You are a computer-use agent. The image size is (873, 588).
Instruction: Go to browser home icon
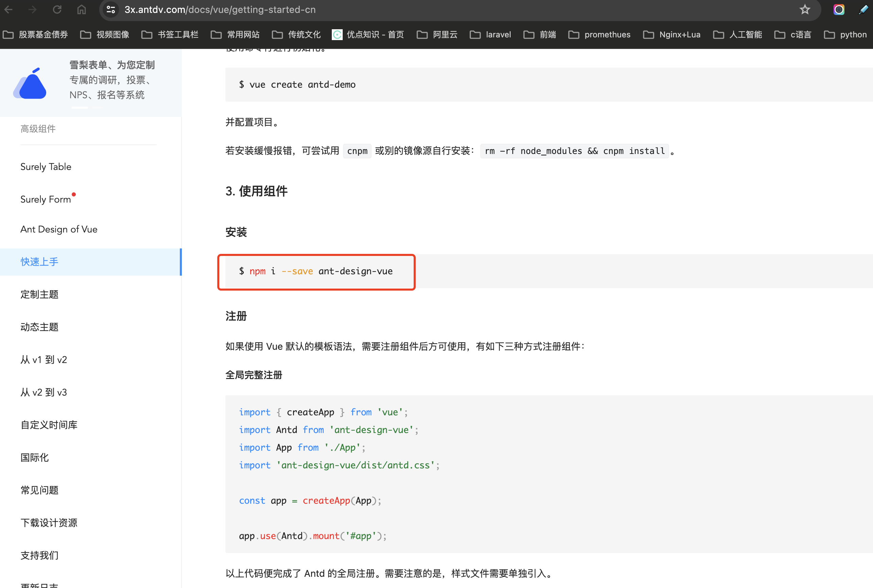pos(81,10)
